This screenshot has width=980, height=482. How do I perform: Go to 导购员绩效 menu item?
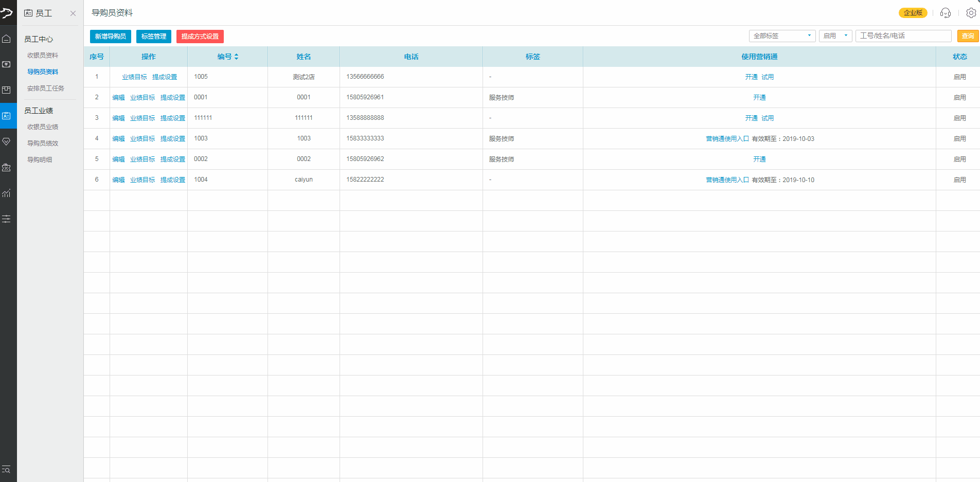coord(43,144)
